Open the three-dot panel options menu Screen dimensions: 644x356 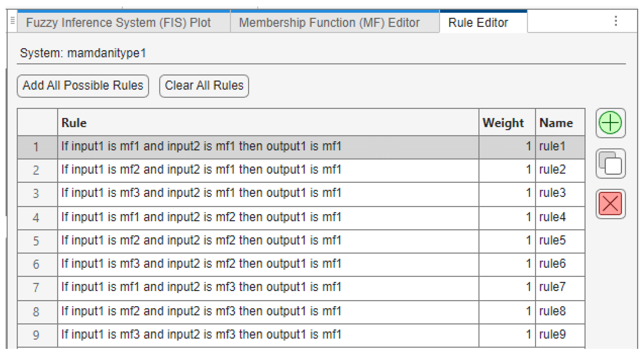point(616,21)
